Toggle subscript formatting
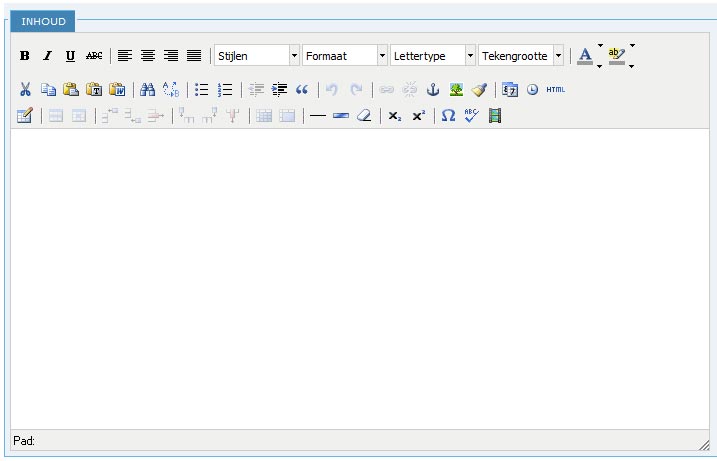The height and width of the screenshot is (461, 717). click(395, 116)
